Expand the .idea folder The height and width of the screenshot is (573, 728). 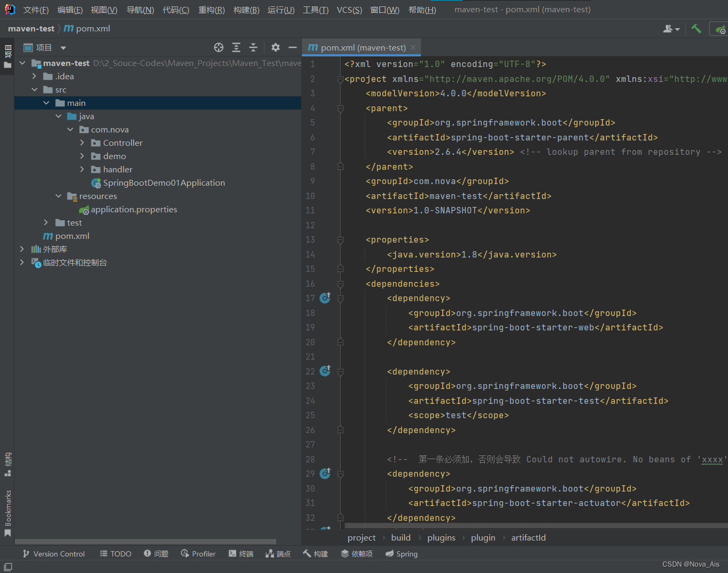(35, 76)
